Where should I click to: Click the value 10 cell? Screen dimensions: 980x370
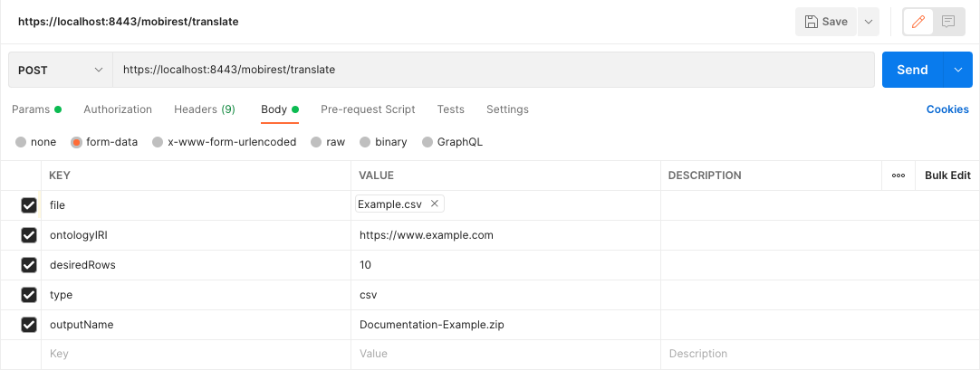pyautogui.click(x=505, y=265)
